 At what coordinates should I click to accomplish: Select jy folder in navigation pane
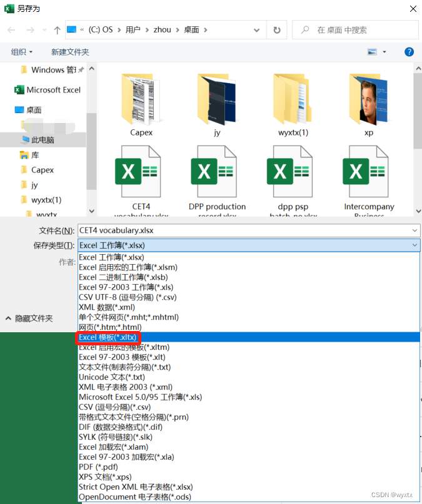click(x=29, y=185)
